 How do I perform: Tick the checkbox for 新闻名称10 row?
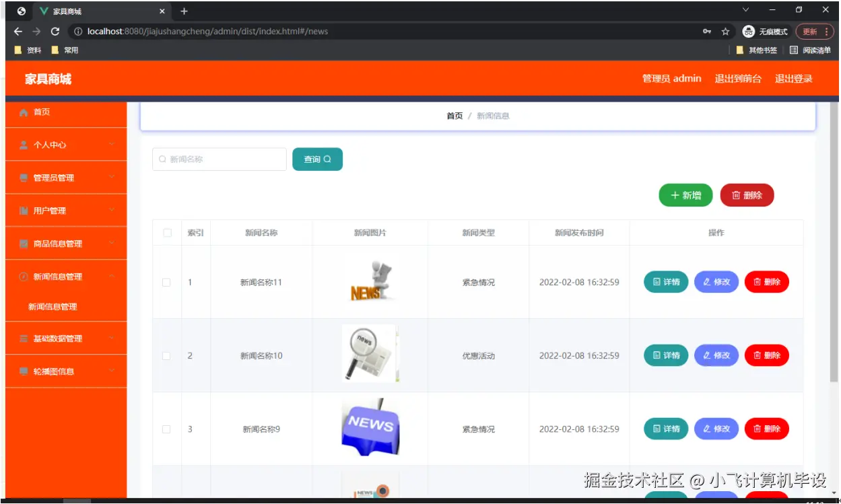pyautogui.click(x=166, y=356)
